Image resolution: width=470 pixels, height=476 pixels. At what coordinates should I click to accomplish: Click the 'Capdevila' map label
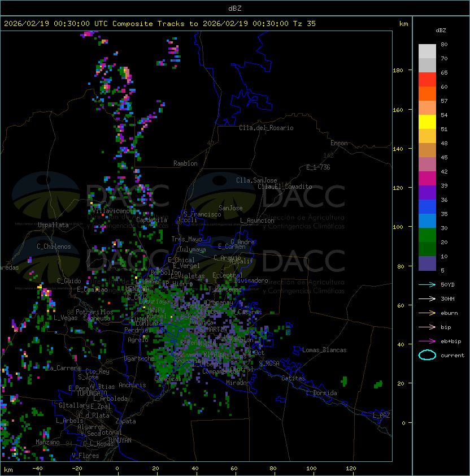(151, 220)
